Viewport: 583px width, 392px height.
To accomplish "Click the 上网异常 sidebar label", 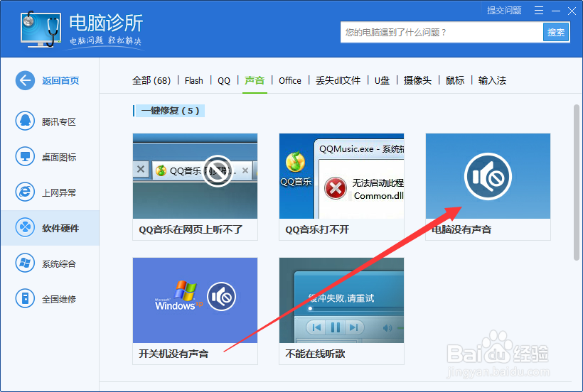I will (x=59, y=192).
